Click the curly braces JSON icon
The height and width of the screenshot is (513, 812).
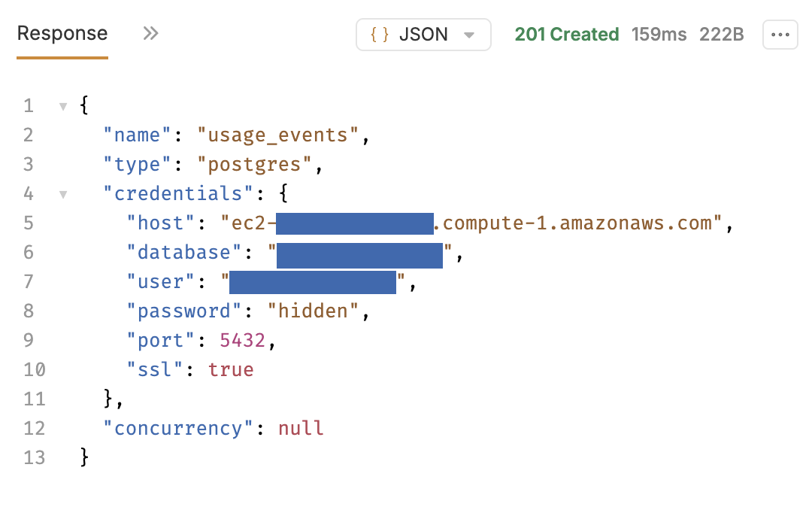tap(380, 35)
